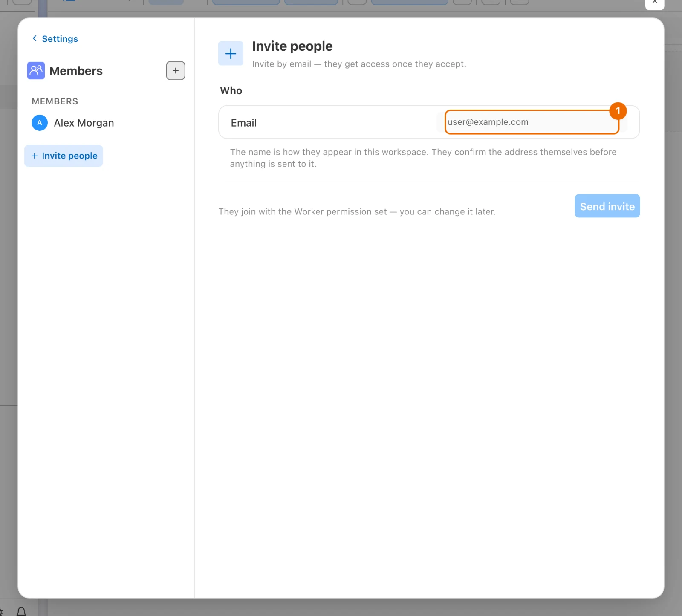Select Alex Morgan in members list
682x616 pixels.
tap(73, 123)
